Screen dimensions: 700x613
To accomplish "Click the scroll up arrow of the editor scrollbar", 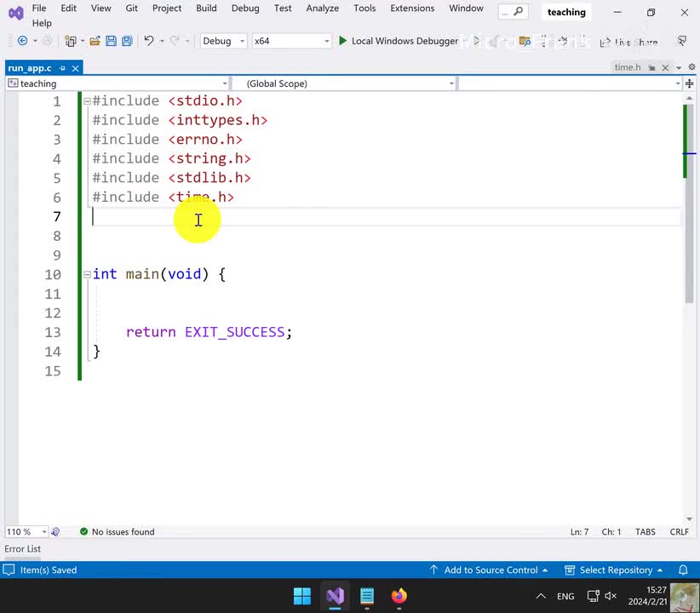I will [x=689, y=98].
